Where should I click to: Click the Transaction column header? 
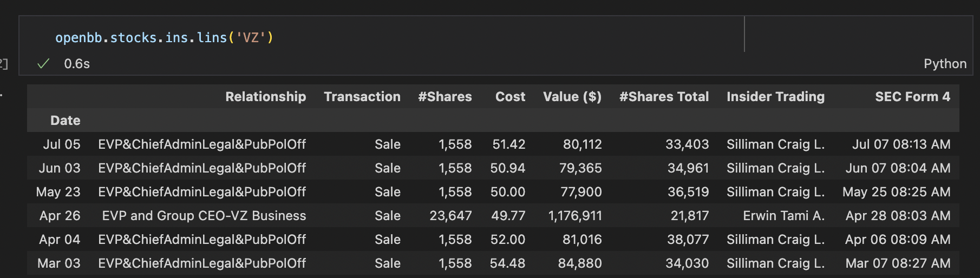tap(362, 97)
